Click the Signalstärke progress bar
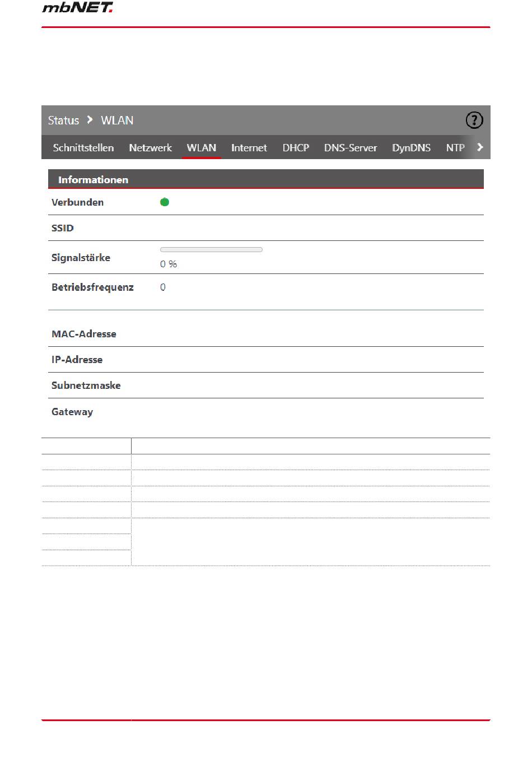Image resolution: width=532 pixels, height=762 pixels. click(211, 249)
